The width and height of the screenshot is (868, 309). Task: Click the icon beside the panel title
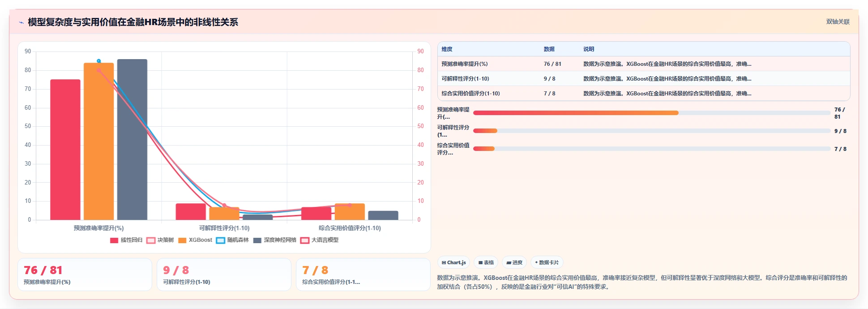click(21, 22)
